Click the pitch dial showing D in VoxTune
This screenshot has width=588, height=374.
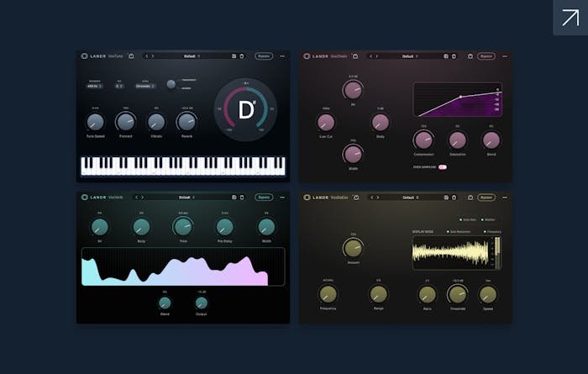(245, 109)
